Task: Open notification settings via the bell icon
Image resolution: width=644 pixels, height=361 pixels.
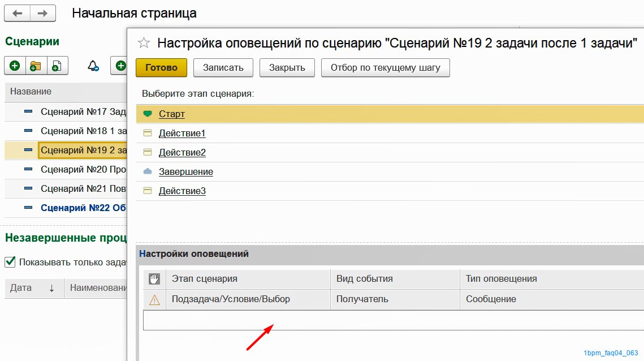Action: 93,66
